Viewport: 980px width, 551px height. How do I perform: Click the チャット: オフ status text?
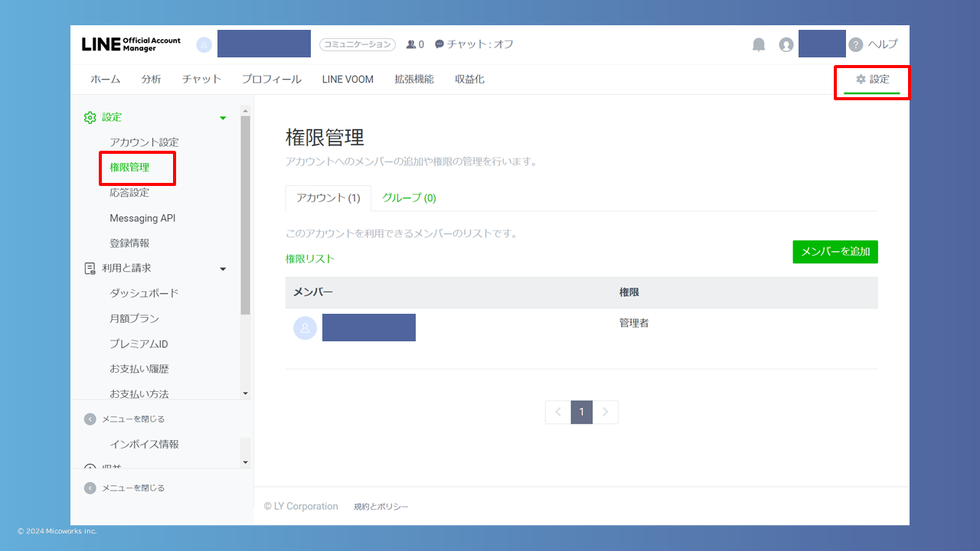pos(480,44)
